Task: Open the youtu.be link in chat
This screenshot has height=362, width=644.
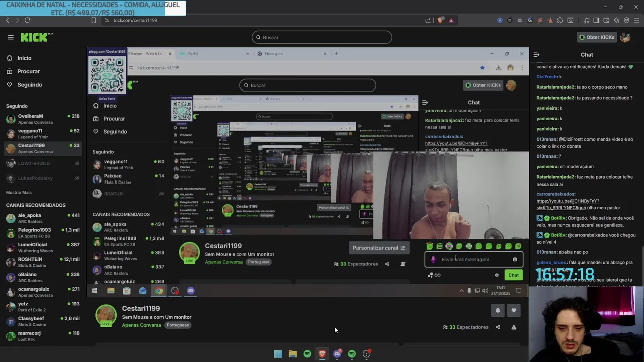Action: (568, 204)
